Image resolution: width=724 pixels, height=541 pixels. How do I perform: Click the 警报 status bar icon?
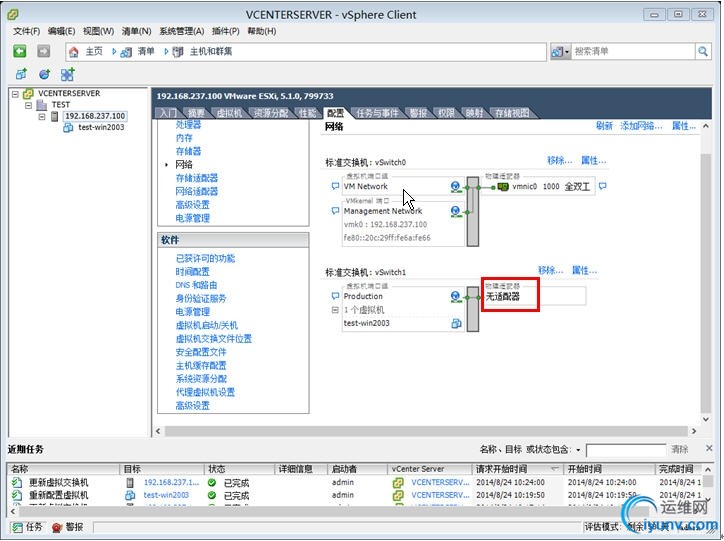[x=57, y=527]
